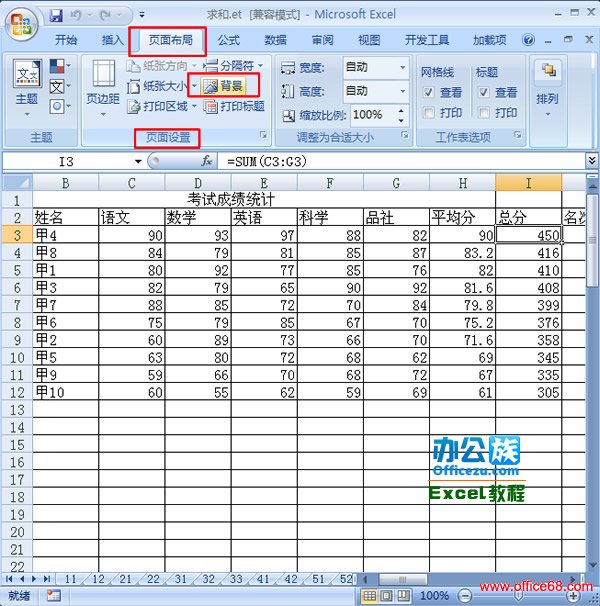The height and width of the screenshot is (606, 600).
Task: Switch to Normal view in the status bar
Action: click(x=370, y=596)
